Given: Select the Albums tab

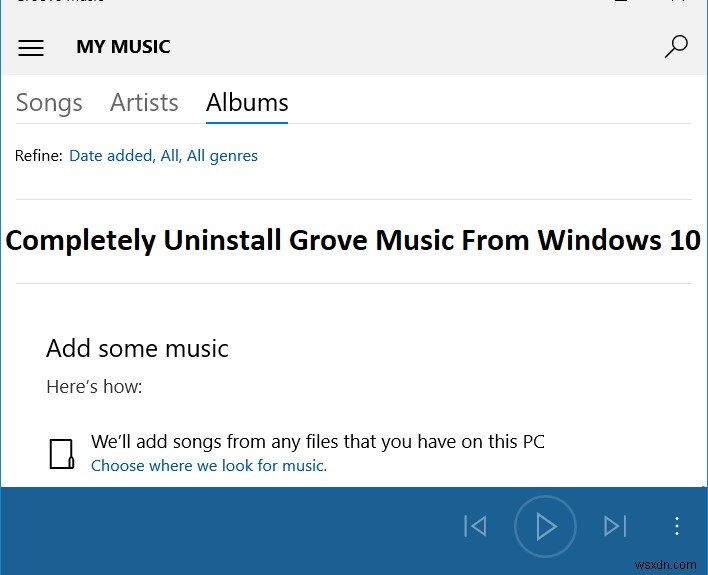Looking at the screenshot, I should [247, 102].
